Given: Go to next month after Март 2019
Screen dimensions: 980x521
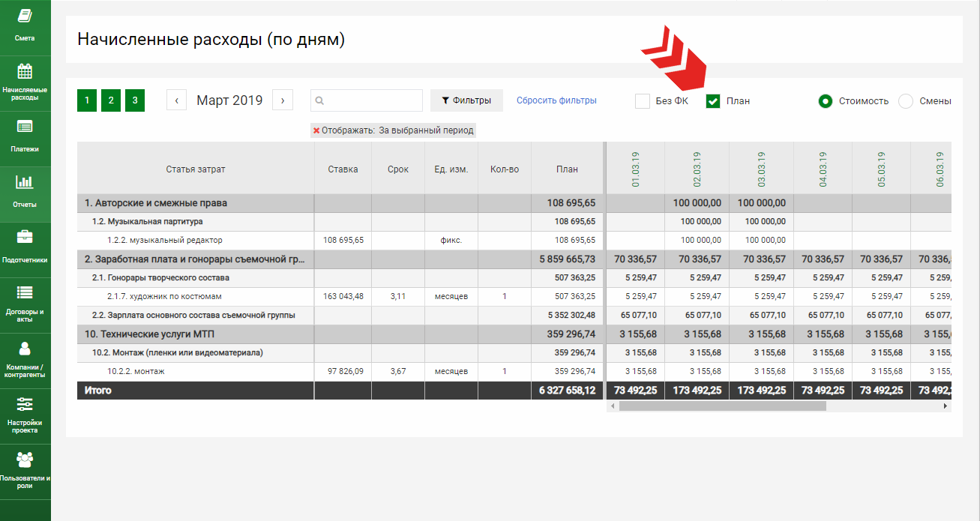Looking at the screenshot, I should pos(283,100).
